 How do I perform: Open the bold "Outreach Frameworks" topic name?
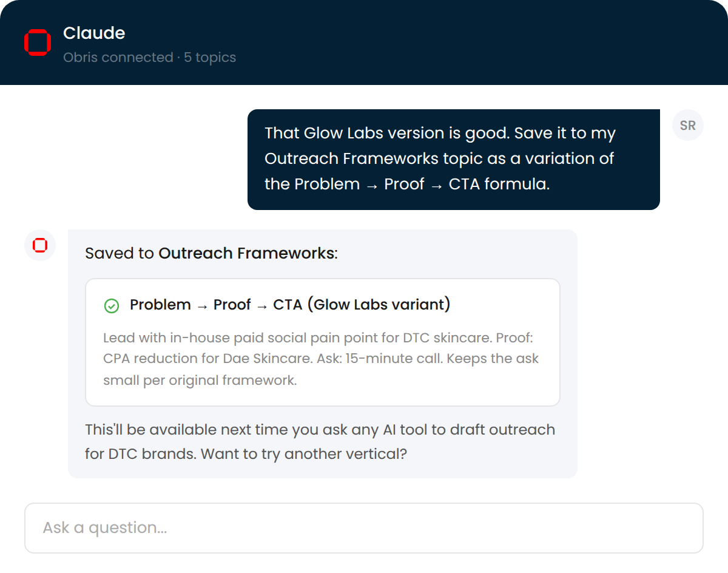[246, 253]
